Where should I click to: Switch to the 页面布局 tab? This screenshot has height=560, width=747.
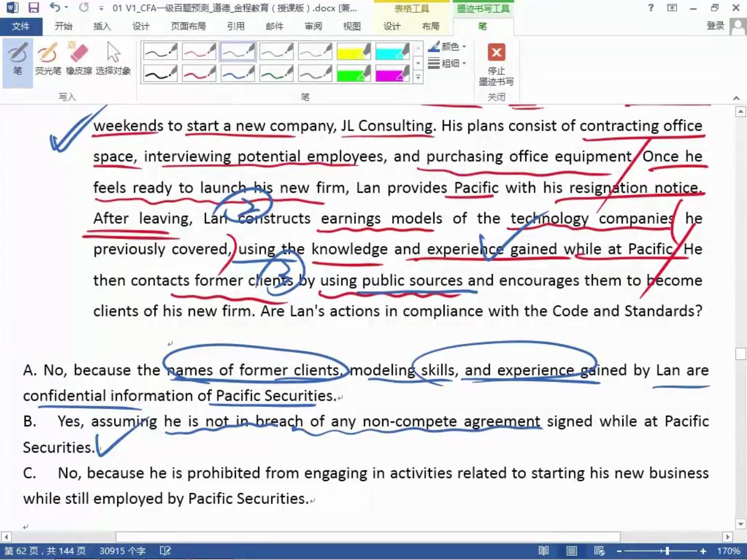(188, 27)
